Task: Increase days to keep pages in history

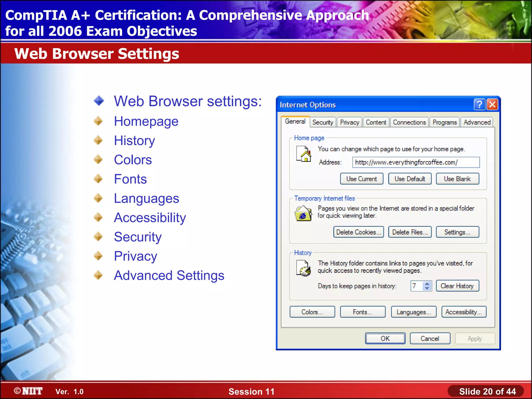Action: (x=427, y=284)
